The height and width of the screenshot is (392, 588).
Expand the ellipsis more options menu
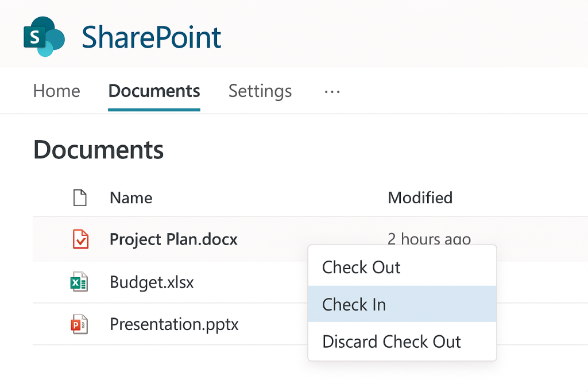point(332,91)
